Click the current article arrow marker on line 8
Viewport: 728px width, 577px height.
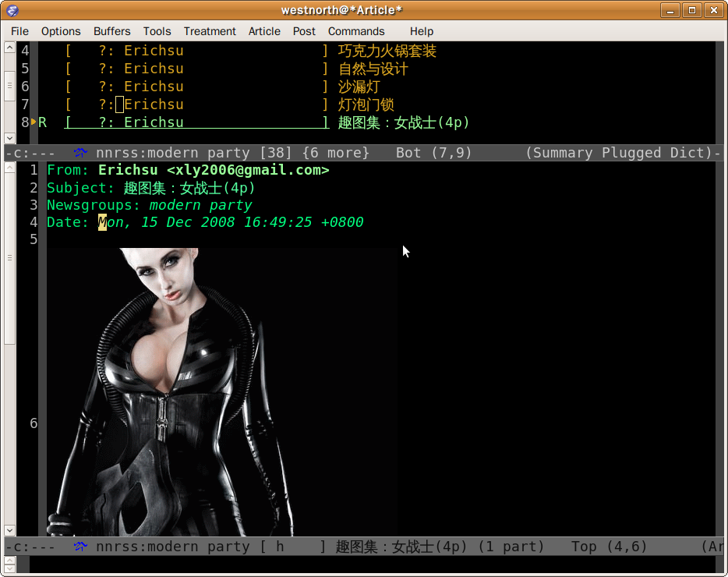[x=34, y=122]
